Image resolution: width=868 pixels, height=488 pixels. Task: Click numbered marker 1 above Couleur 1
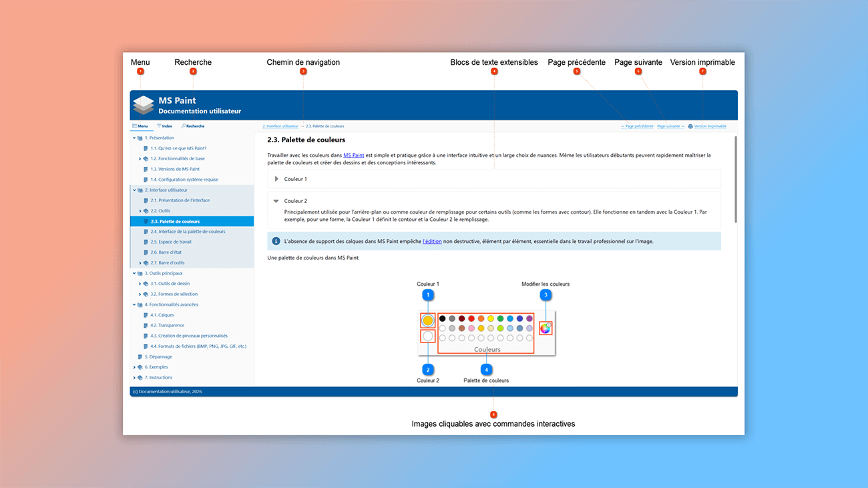coord(427,294)
